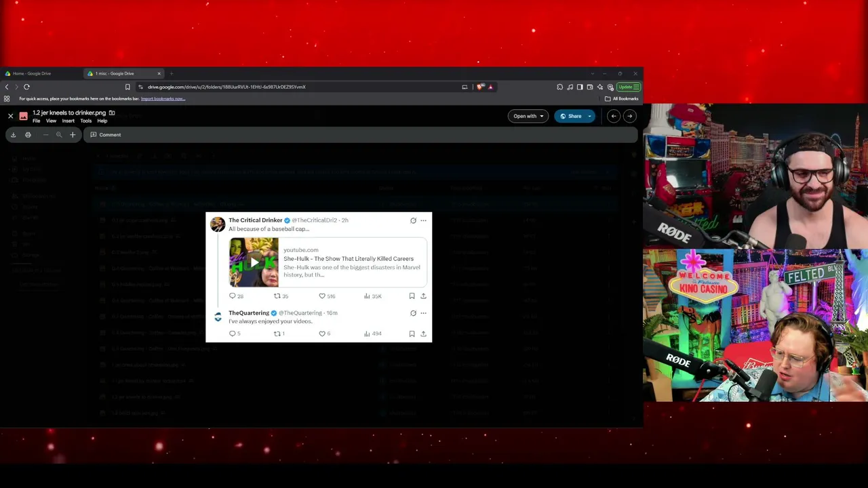
Task: Print the previewed image
Action: pos(28,135)
